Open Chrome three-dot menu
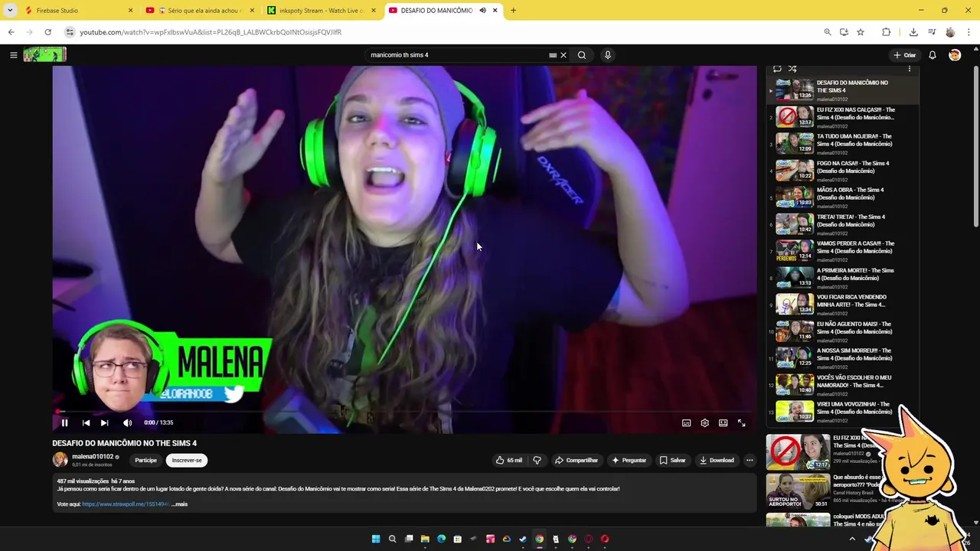 969,32
